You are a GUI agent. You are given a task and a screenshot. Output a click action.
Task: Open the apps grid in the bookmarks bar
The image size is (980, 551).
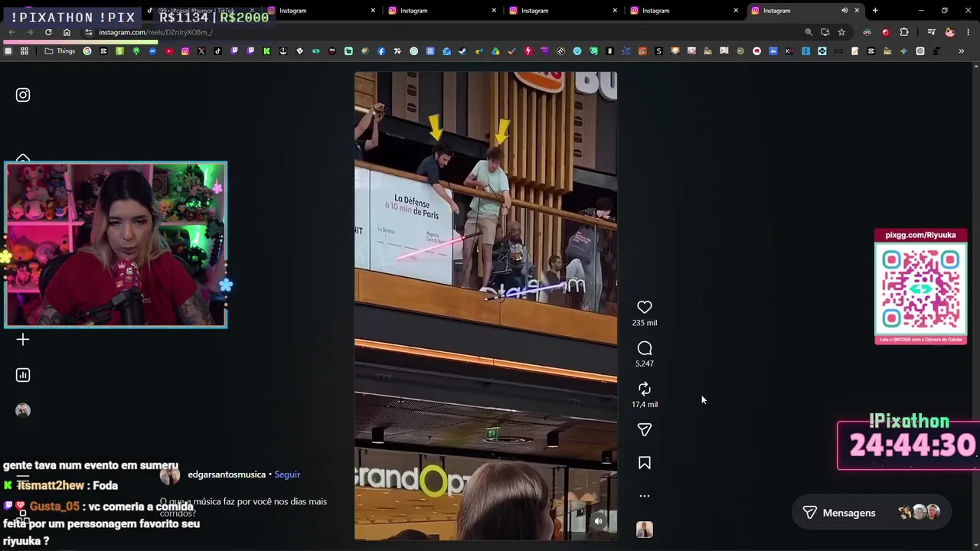[24, 51]
